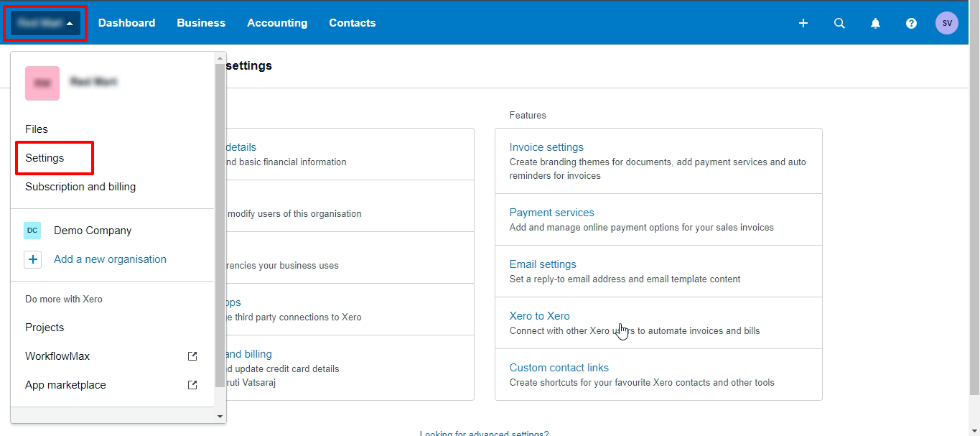Click the 'Features' section label
Viewport: 980px width, 436px height.
528,115
